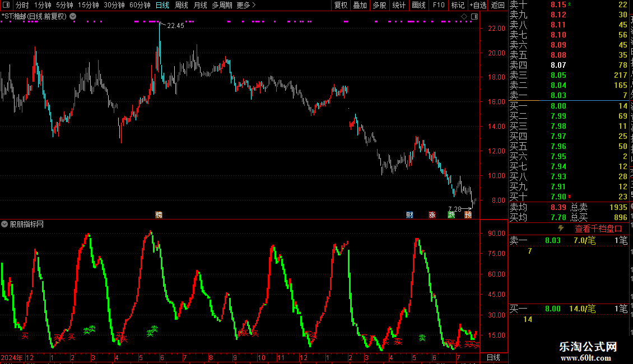Viewport: 633px width, 364px height.
Task: Click the 总买 896 value
Action: [x=621, y=217]
